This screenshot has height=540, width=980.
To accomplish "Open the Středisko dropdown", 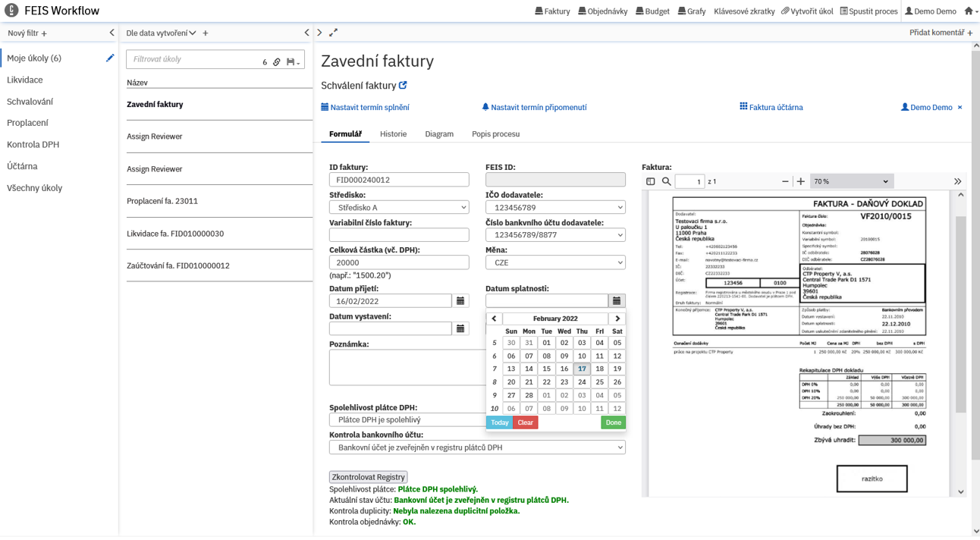I will click(399, 208).
